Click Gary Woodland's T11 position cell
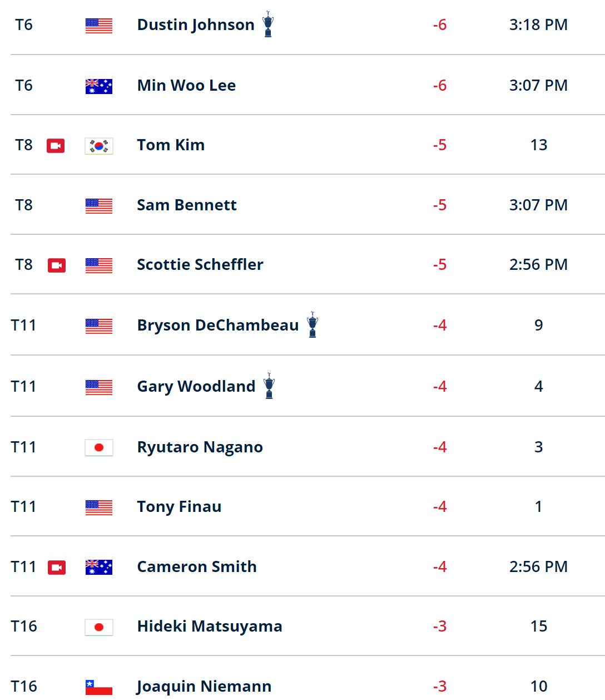Image resolution: width=605 pixels, height=700 pixels. coord(23,386)
